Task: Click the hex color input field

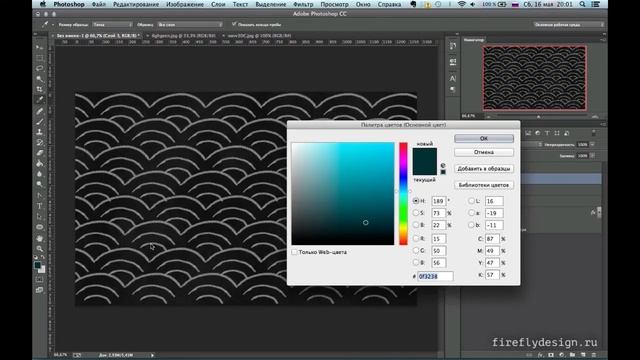Action: [435, 276]
